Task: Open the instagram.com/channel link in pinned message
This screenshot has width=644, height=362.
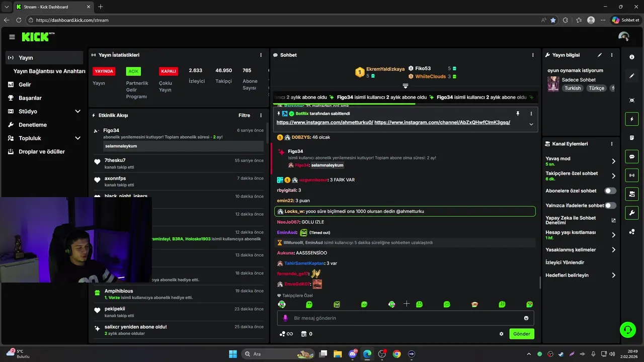Action: point(442,122)
